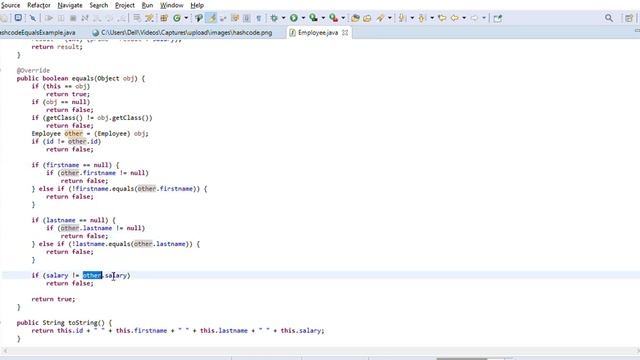
Task: Click the toolbar Search flashlight icon
Action: pyautogui.click(x=380, y=18)
